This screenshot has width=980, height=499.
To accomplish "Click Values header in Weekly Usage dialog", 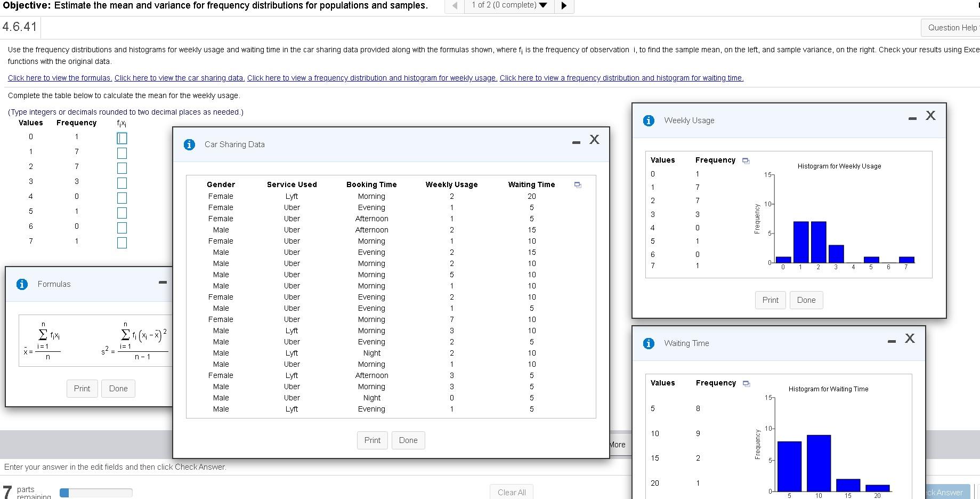I will [662, 160].
